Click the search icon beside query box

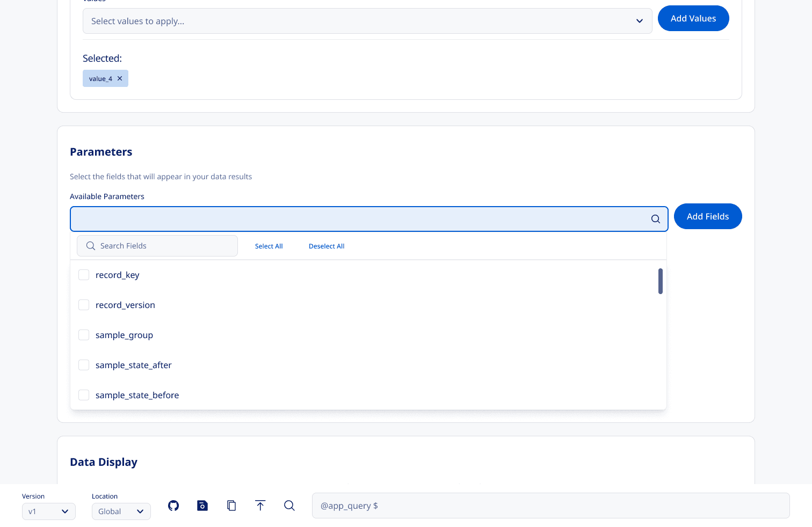(289, 506)
